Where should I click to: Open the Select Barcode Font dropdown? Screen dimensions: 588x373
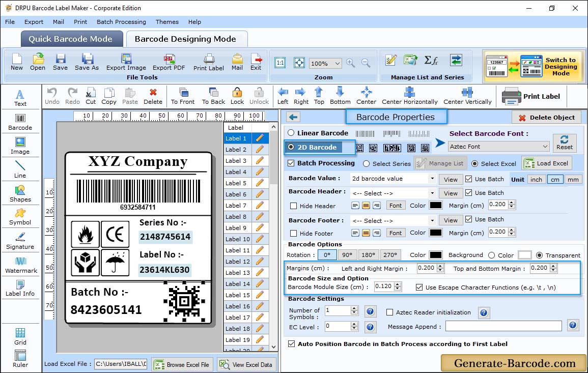point(498,147)
